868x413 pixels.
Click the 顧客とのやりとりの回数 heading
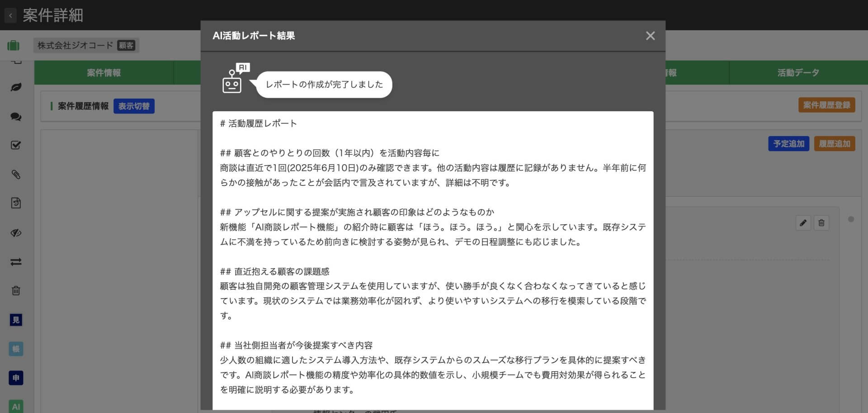tap(330, 153)
